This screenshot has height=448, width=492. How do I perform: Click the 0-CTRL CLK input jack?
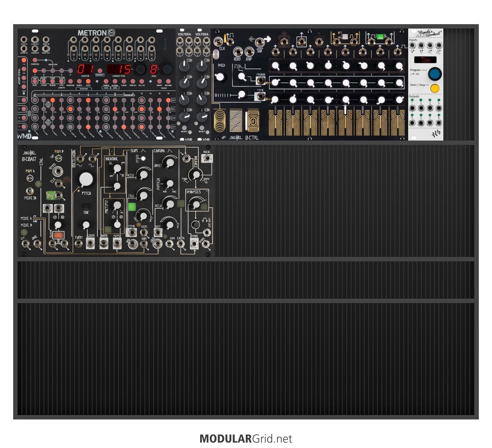[218, 42]
